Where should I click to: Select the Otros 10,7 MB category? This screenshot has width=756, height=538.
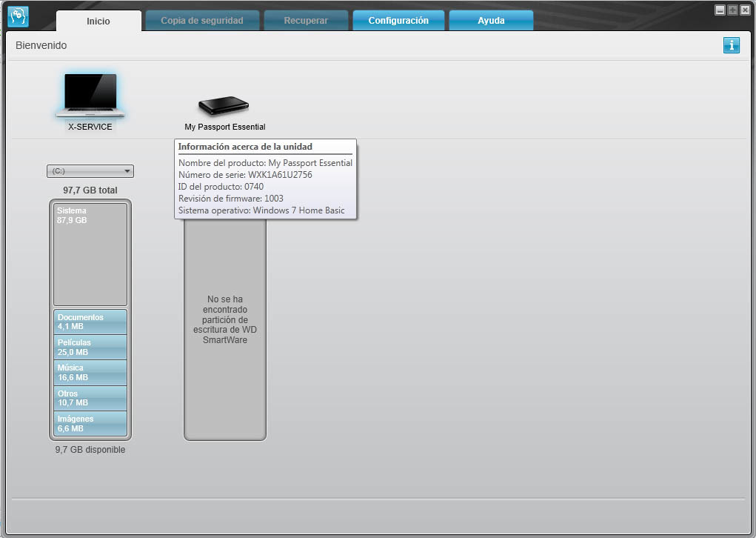(90, 398)
